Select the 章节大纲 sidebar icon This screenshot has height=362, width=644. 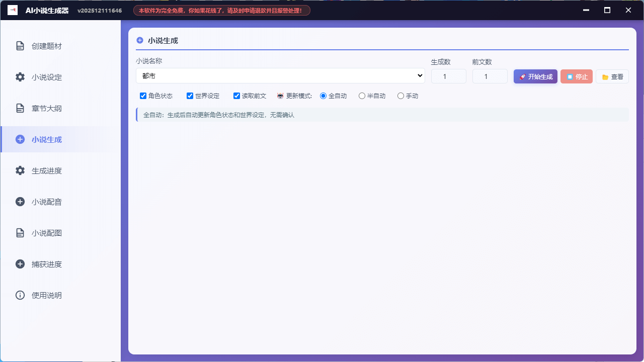(20, 108)
